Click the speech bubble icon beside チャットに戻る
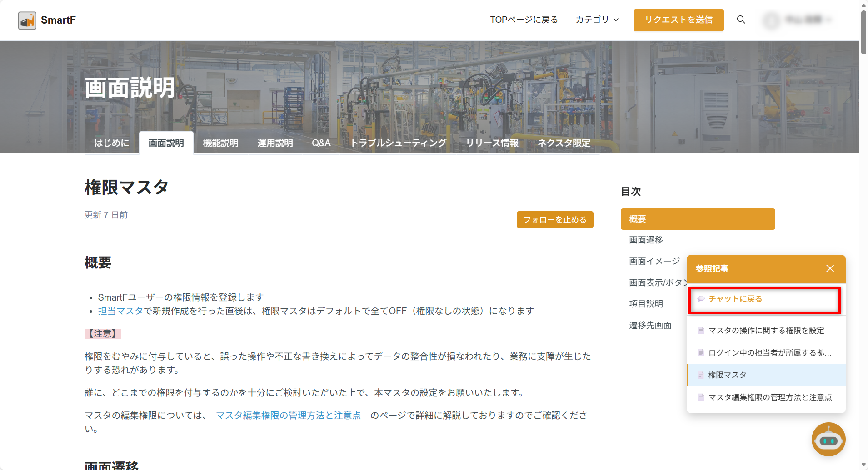 pos(701,299)
